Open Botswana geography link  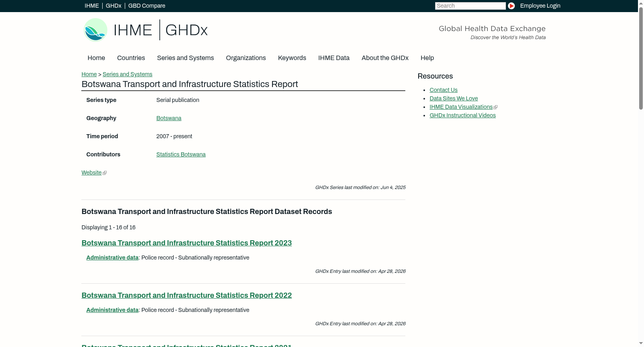(x=169, y=118)
